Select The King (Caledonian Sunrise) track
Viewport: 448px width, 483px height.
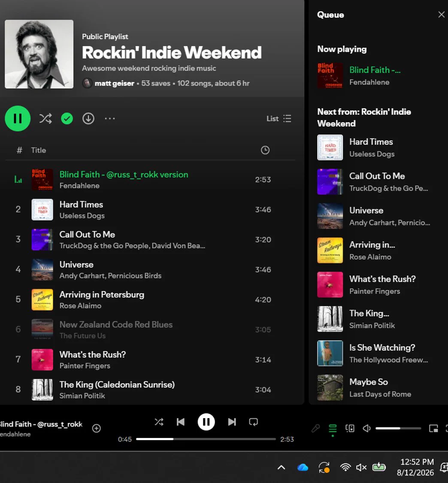click(117, 384)
